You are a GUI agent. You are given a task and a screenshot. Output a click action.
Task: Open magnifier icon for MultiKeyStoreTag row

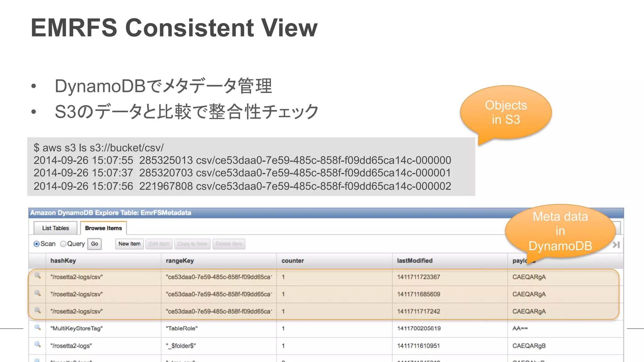point(37,327)
